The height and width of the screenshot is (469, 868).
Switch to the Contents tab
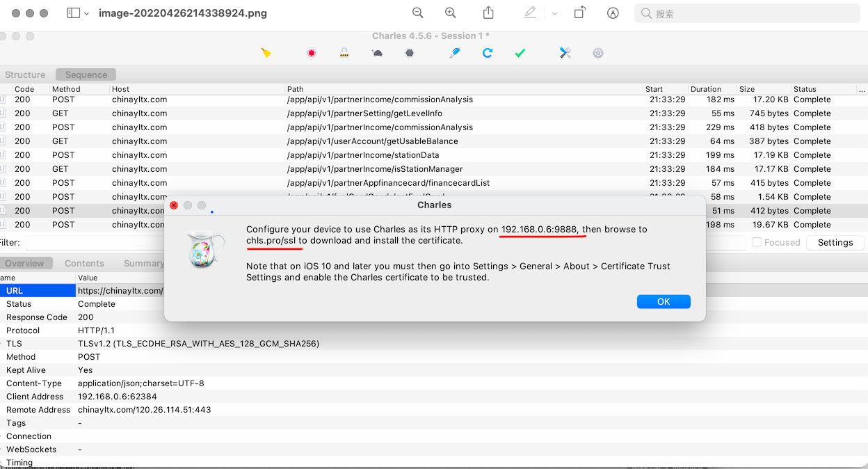point(84,263)
